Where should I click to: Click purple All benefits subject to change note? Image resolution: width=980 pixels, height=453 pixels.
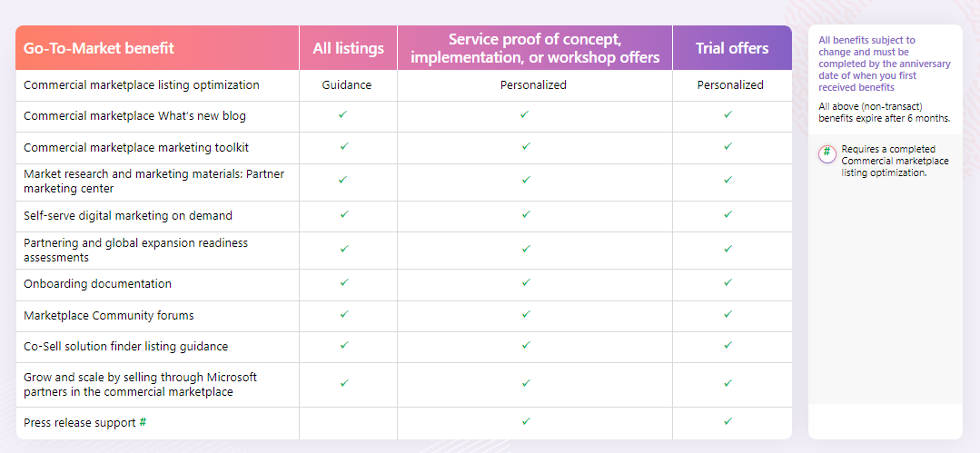point(884,64)
